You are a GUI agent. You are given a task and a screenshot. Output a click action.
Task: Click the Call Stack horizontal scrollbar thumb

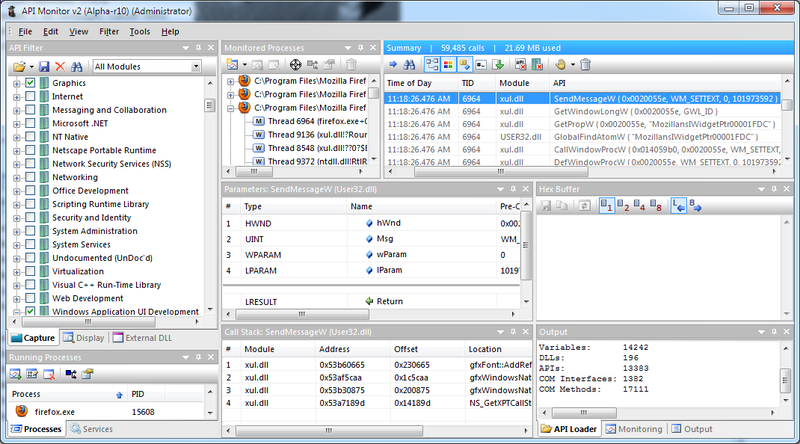[x=329, y=431]
